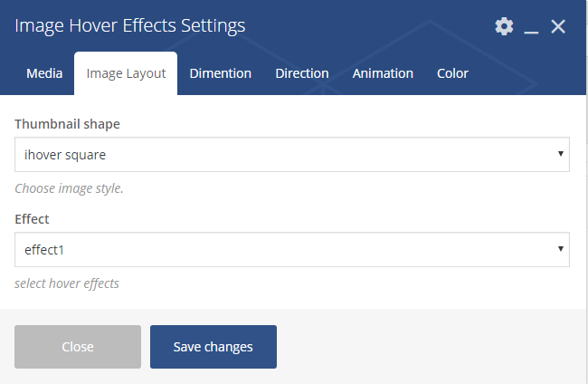Switch to the Media tab
Viewport: 588px width, 384px height.
click(44, 73)
